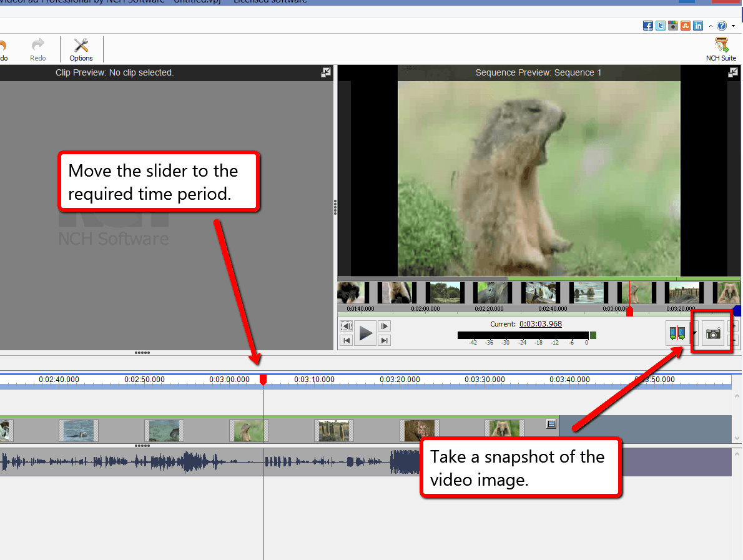Collapse the social icons with the chevron
The image size is (743, 560).
click(711, 26)
